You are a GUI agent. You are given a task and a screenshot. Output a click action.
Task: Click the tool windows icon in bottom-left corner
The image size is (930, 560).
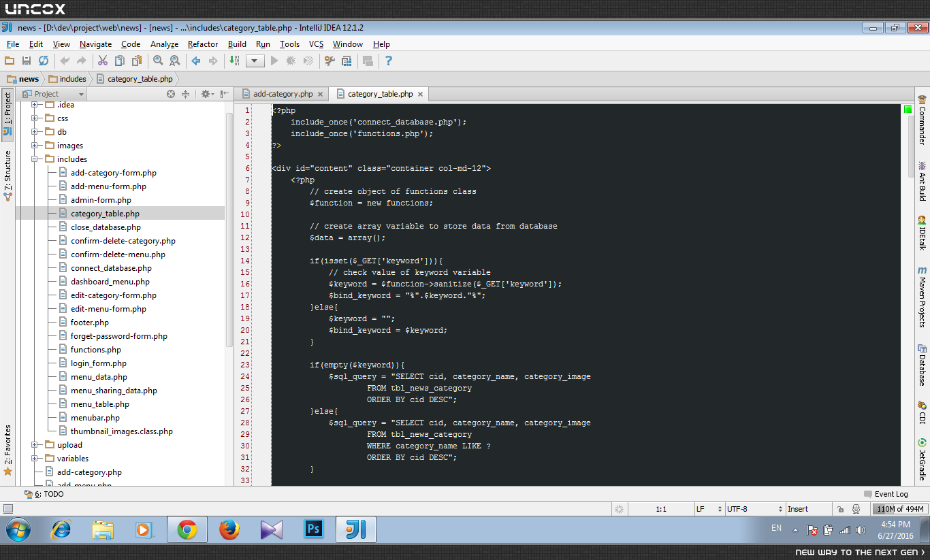(x=8, y=508)
